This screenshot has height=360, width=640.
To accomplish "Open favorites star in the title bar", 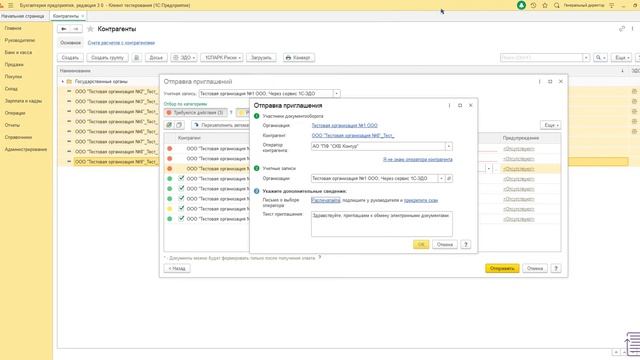I will pos(545,5).
